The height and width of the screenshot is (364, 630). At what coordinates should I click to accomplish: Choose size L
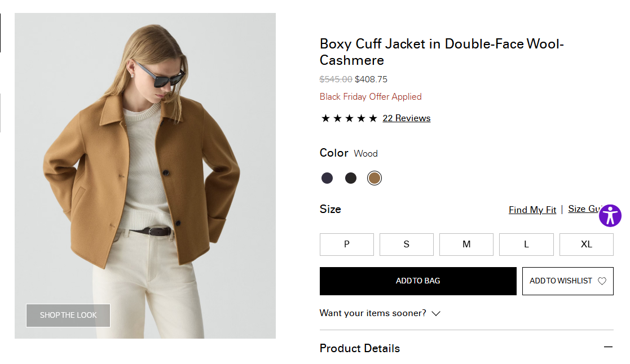point(526,245)
